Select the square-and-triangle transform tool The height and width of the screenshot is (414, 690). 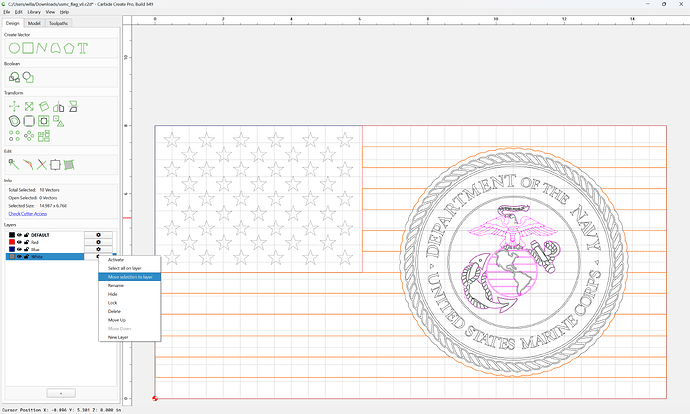[59, 121]
